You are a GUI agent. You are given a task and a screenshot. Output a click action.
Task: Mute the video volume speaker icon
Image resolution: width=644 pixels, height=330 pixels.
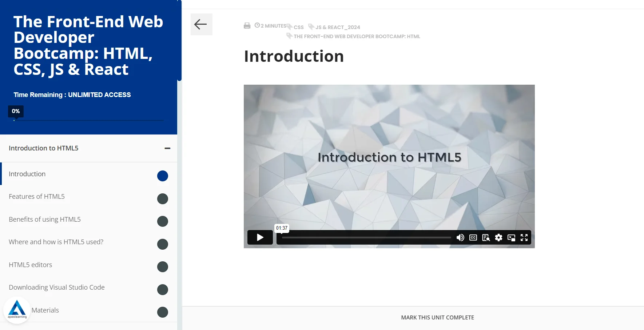pyautogui.click(x=460, y=237)
